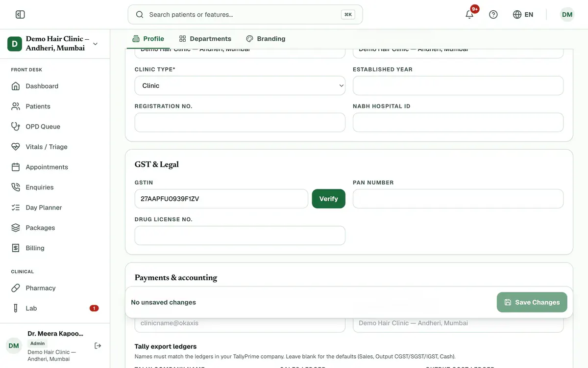Click the search magnifier icon
Image resolution: width=588 pixels, height=368 pixels.
[x=140, y=15]
